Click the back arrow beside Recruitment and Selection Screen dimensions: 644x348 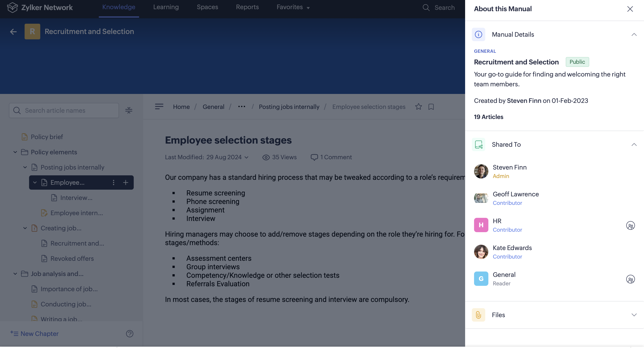coord(13,32)
